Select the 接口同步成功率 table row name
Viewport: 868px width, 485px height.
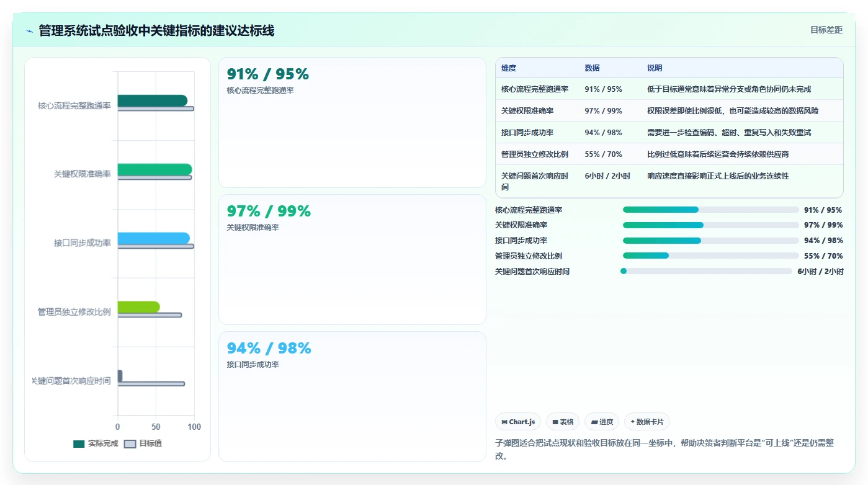click(527, 133)
